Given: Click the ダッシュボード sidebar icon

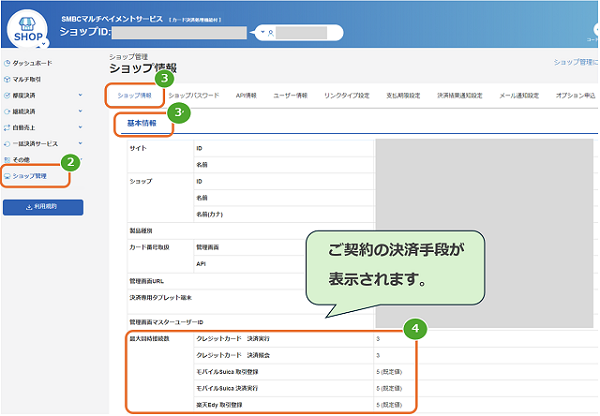Looking at the screenshot, I should pos(7,63).
